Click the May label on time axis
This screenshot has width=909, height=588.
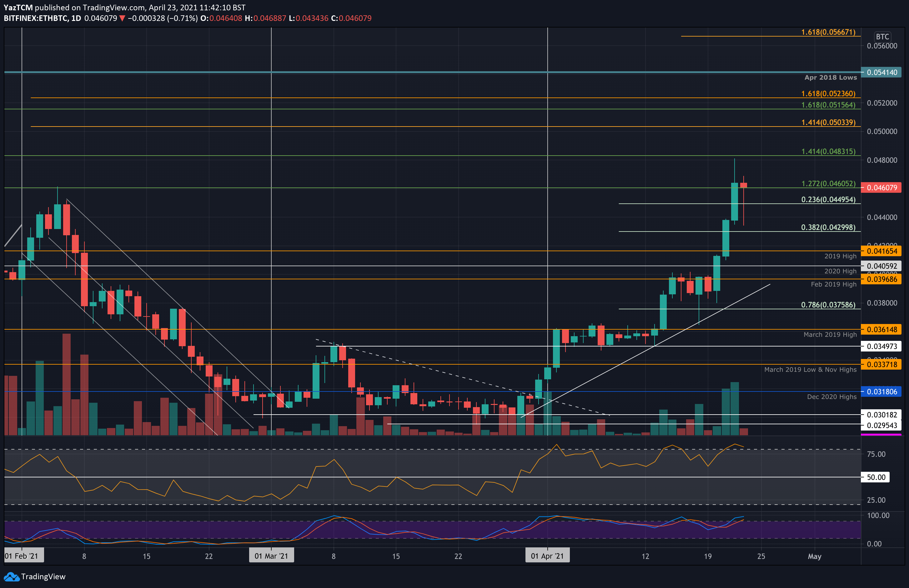pyautogui.click(x=814, y=556)
